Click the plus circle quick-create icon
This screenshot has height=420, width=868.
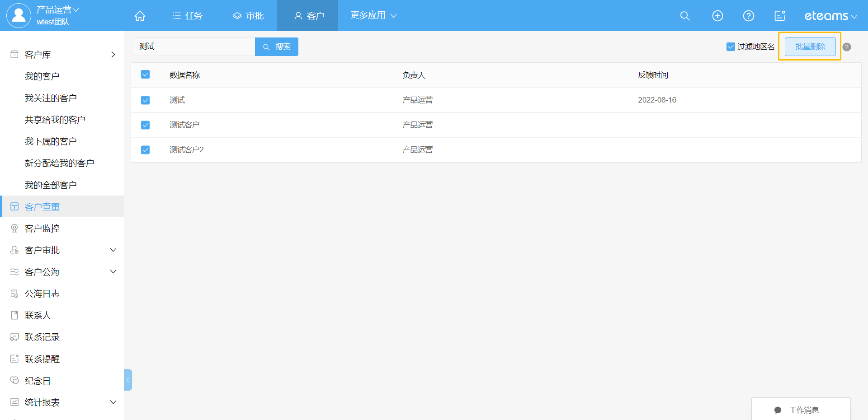[717, 16]
